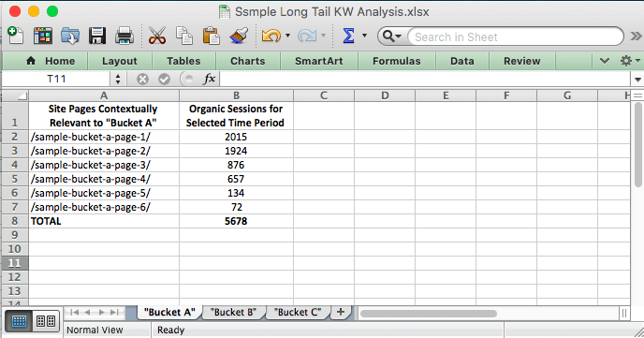Click the AutoSum sigma icon
Screen dimensions: 644x338
(x=348, y=36)
